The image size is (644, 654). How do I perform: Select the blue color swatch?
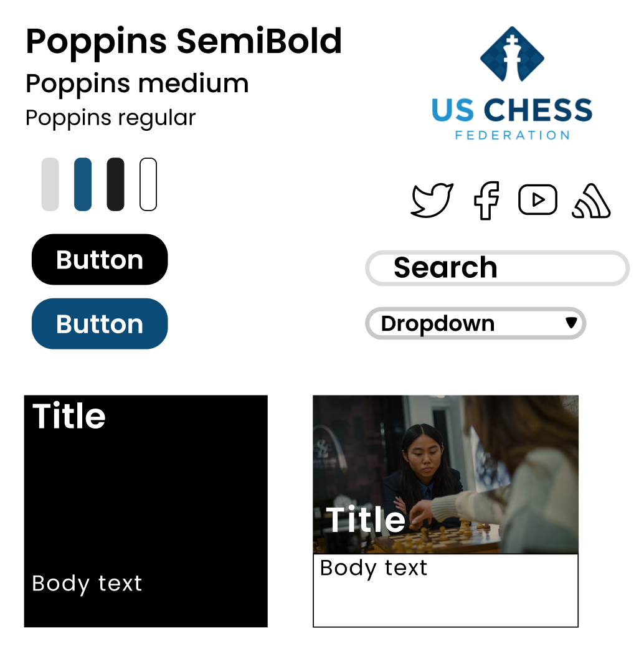pos(83,184)
